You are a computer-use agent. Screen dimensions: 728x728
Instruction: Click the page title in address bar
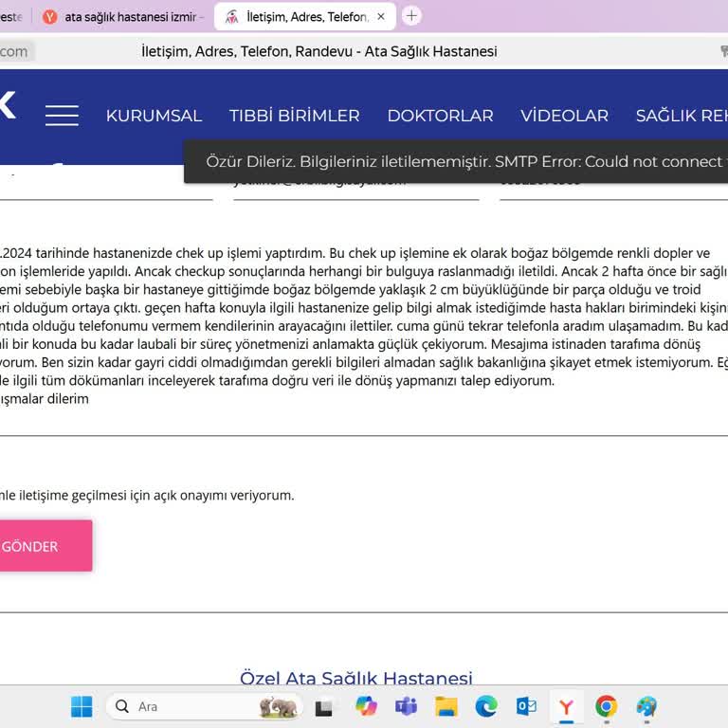tap(318, 51)
